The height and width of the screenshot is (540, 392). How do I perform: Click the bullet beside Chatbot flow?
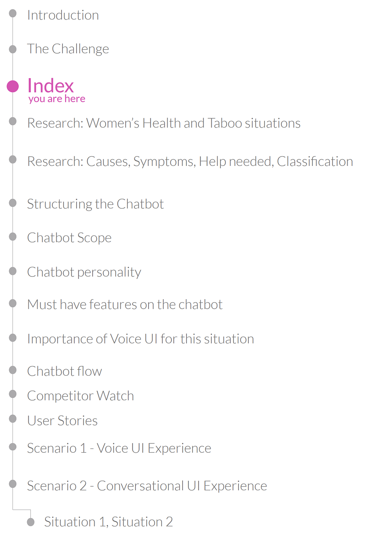13,370
